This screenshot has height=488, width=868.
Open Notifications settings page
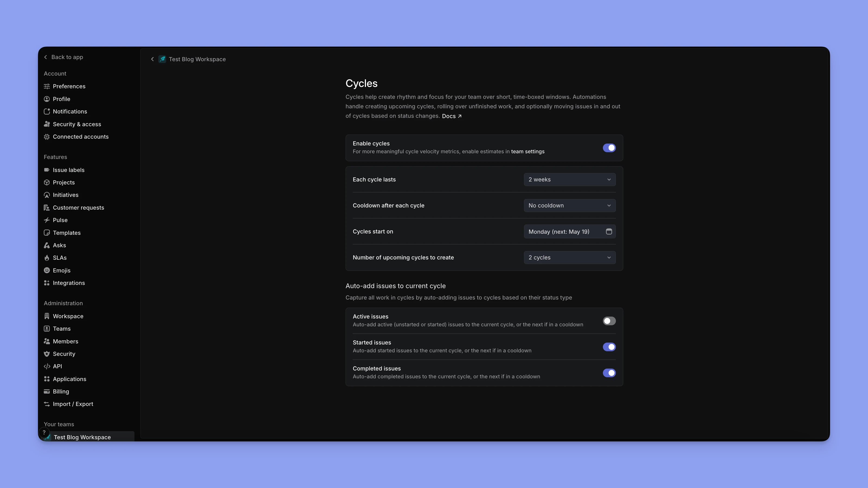tap(70, 111)
